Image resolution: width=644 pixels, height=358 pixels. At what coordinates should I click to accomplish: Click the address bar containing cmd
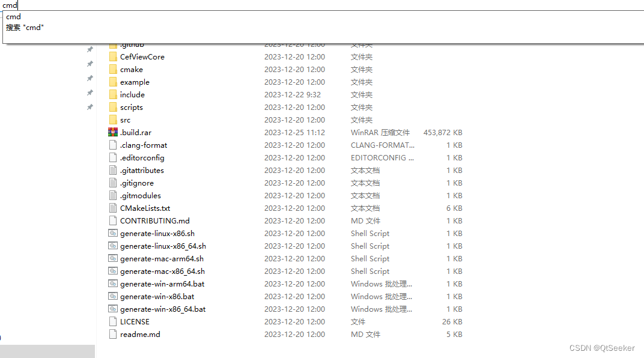(x=322, y=5)
